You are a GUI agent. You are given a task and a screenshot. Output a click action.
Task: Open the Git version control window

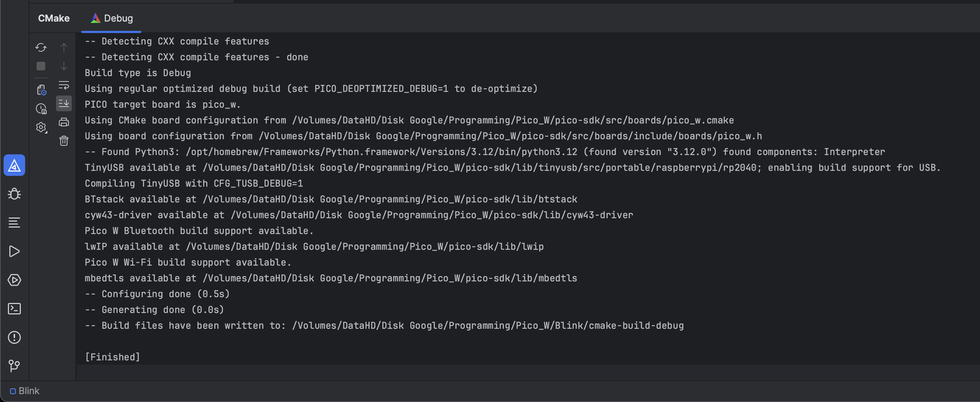14,366
